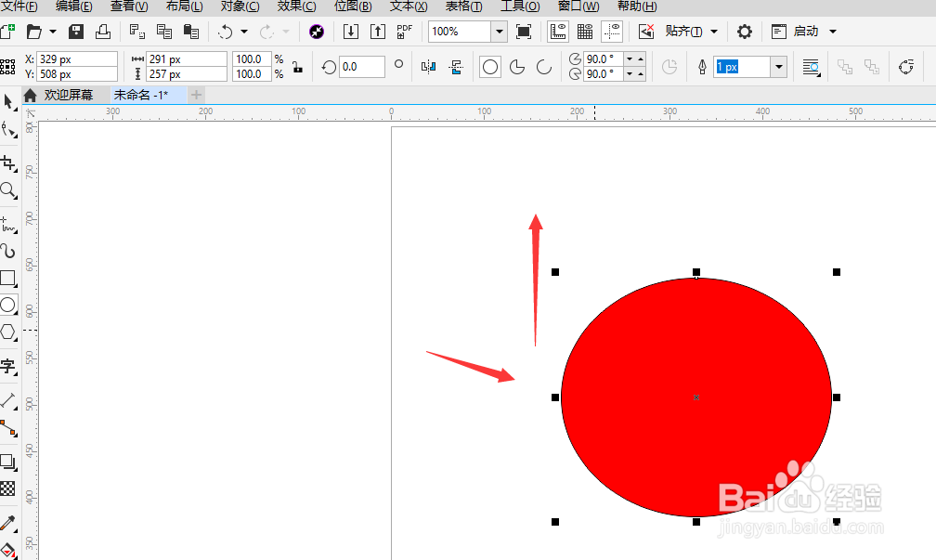Click the start angle stepper arrows
The height and width of the screenshot is (560, 936).
tap(634, 59)
